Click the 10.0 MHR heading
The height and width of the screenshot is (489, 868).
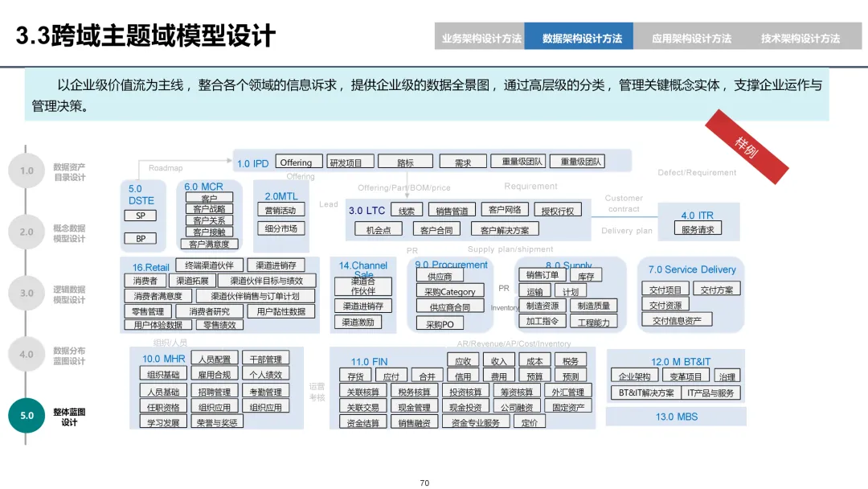(x=163, y=359)
